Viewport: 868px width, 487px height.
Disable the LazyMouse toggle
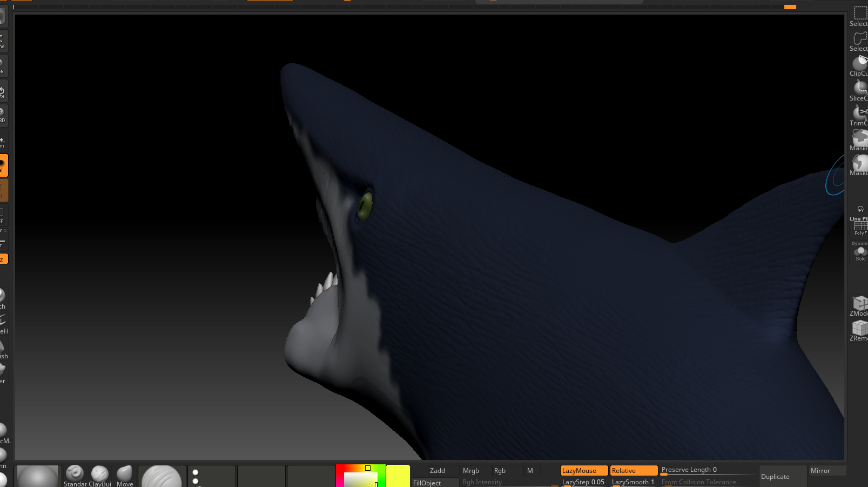[x=584, y=471]
